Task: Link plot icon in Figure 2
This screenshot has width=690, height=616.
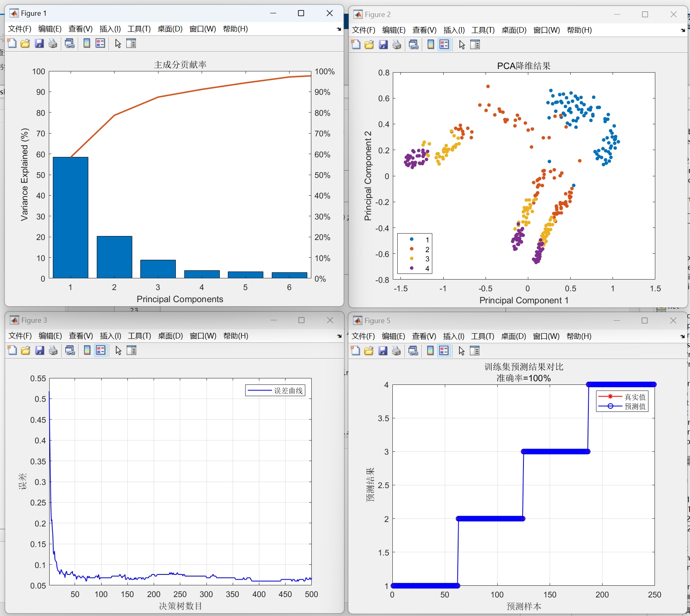Action: (414, 44)
